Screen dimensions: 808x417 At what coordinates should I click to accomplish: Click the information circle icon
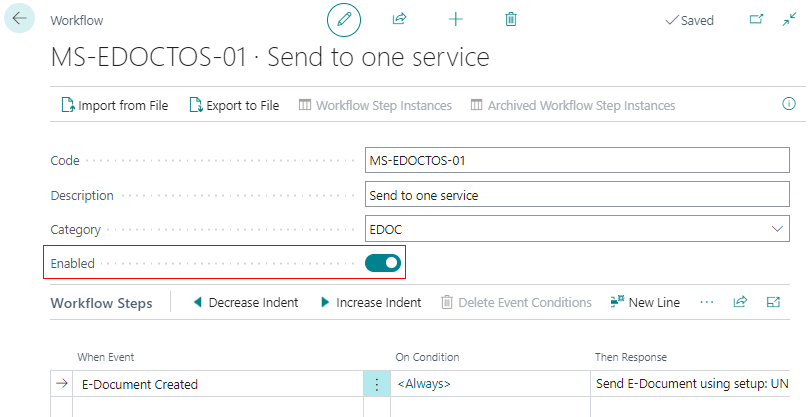pos(788,104)
